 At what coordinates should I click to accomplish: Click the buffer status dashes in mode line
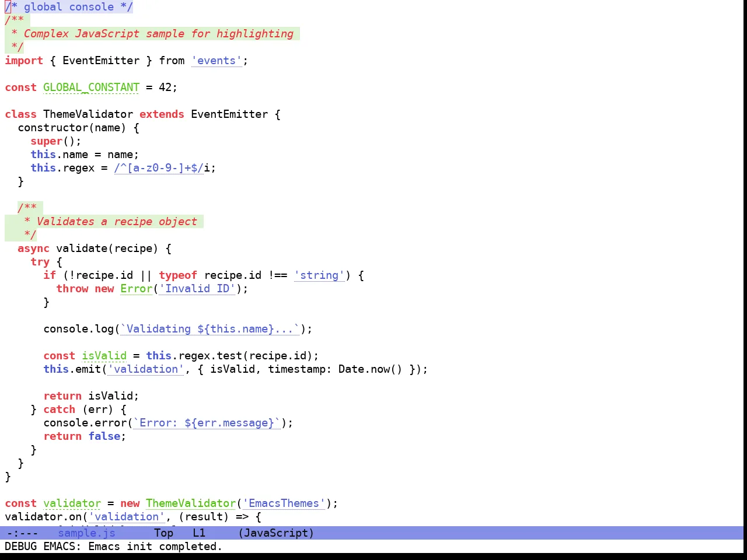(x=22, y=533)
